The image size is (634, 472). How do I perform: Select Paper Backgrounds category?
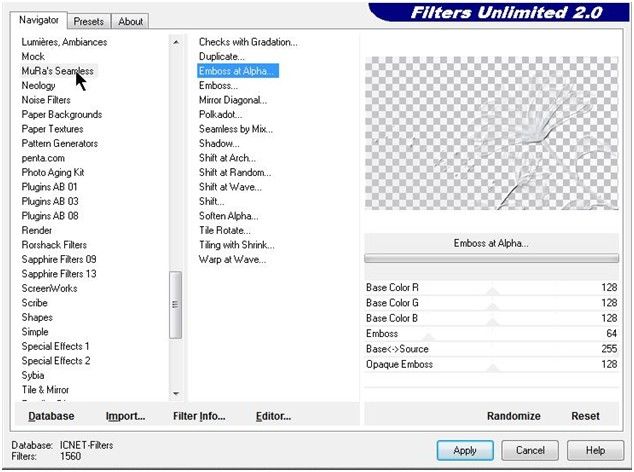pyautogui.click(x=62, y=114)
